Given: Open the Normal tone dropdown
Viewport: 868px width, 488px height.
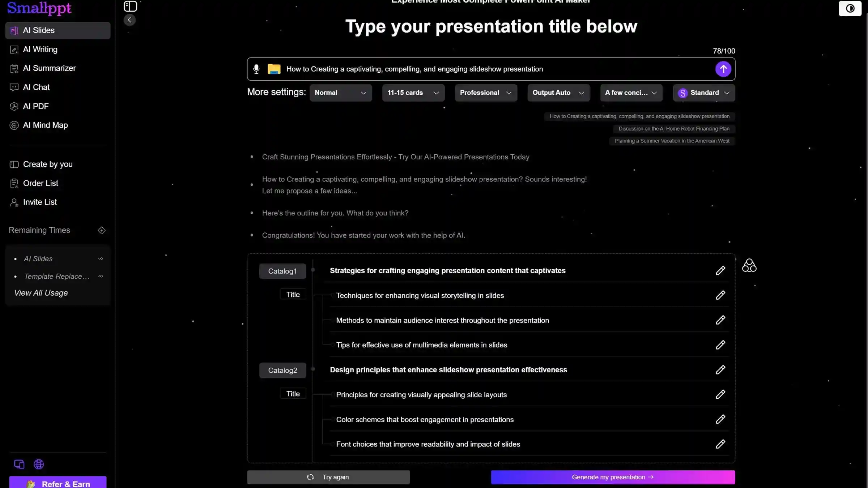Looking at the screenshot, I should (340, 93).
